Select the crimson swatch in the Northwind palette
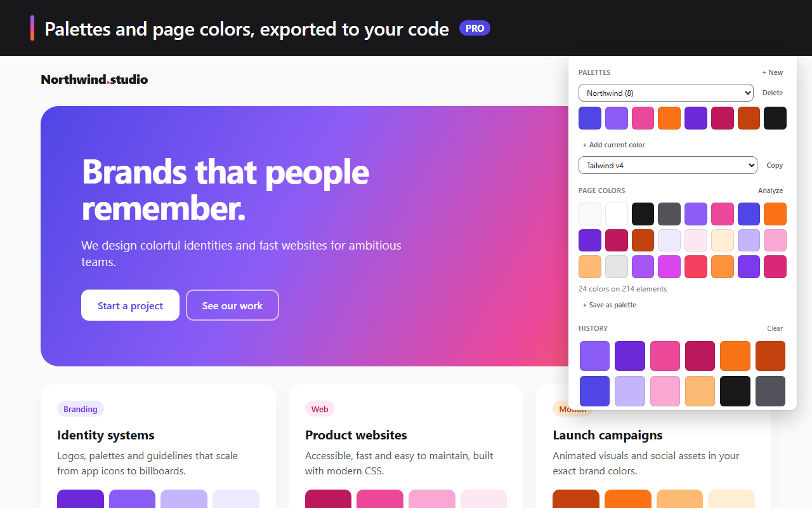The image size is (812, 508). [x=722, y=118]
